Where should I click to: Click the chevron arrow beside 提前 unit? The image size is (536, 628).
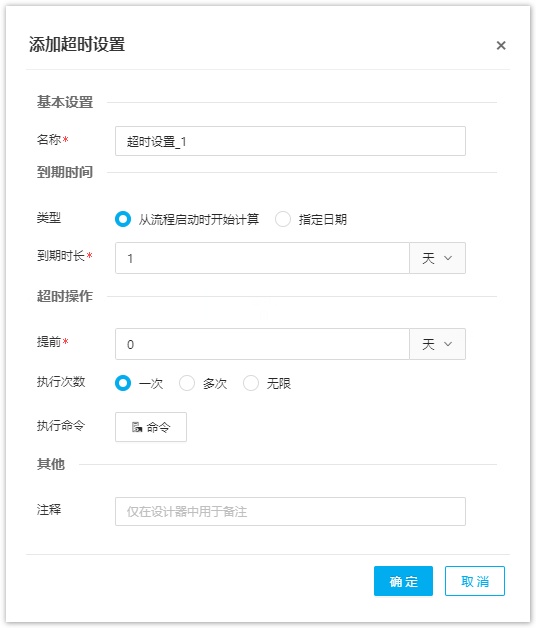point(448,344)
